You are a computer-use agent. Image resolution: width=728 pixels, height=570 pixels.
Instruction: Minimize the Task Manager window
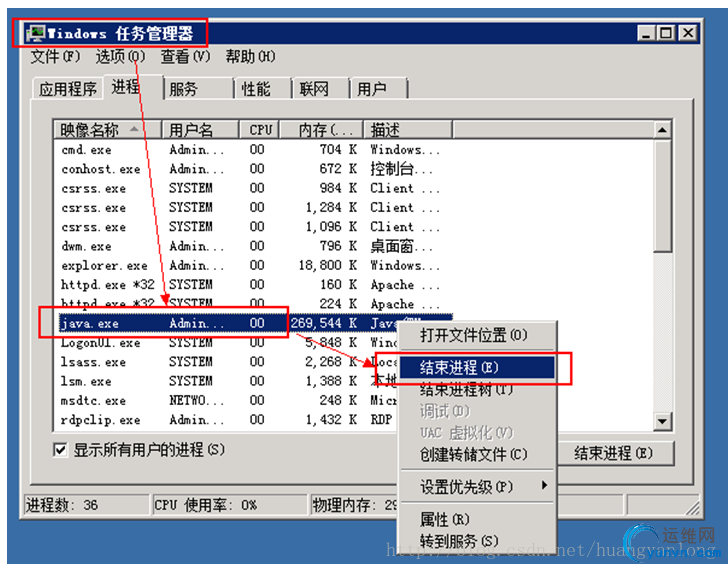(x=646, y=33)
